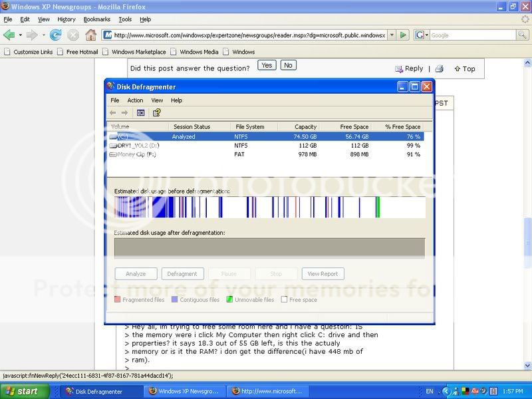The width and height of the screenshot is (532, 399).
Task: Open the Disk Defragmenter Action menu
Action: (x=135, y=100)
